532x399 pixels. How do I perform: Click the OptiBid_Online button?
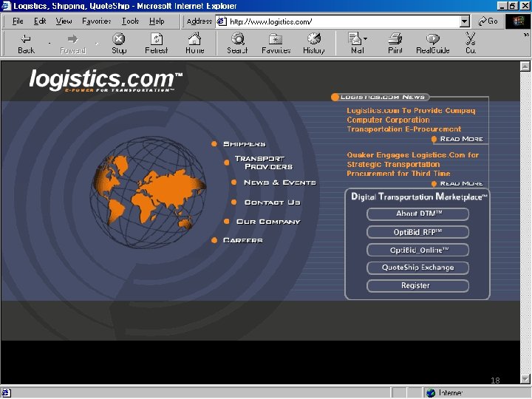418,250
